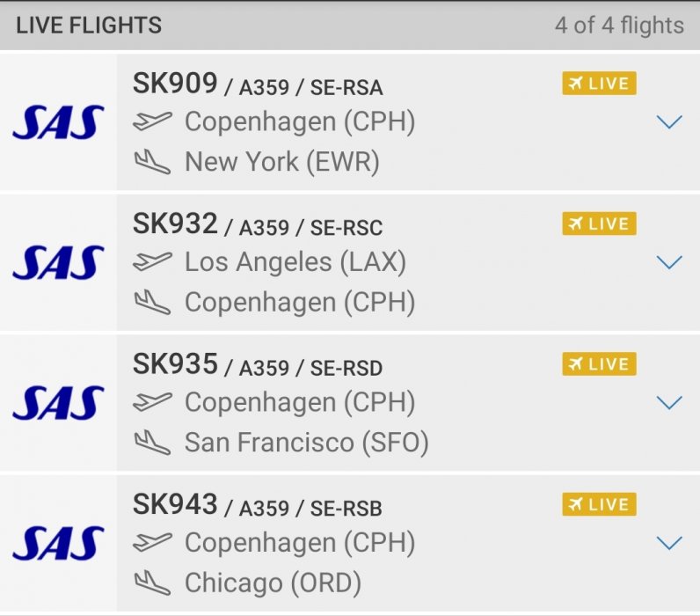The height and width of the screenshot is (616, 700).
Task: Click SAS logo beside flight SK943
Action: (58, 543)
